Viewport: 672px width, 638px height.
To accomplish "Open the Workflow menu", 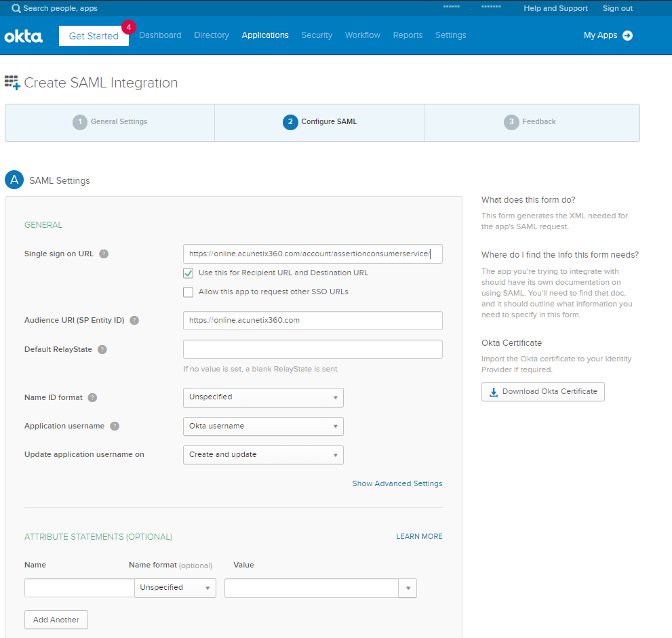I will (363, 35).
